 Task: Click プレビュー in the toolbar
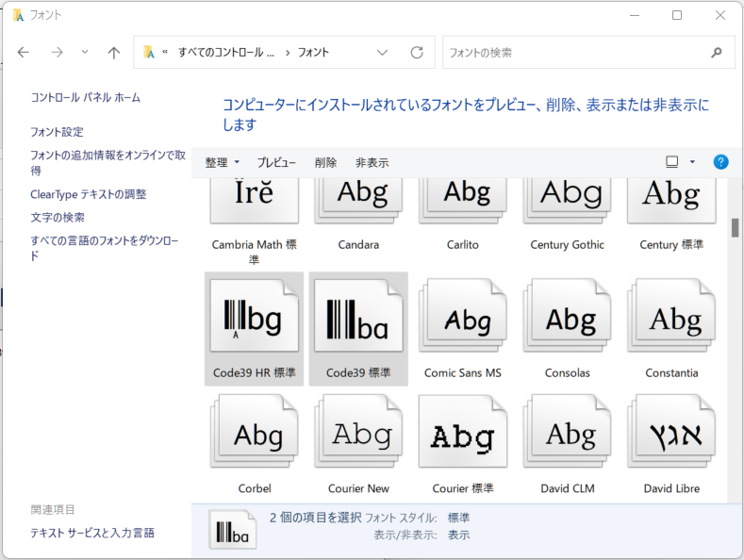pyautogui.click(x=276, y=162)
